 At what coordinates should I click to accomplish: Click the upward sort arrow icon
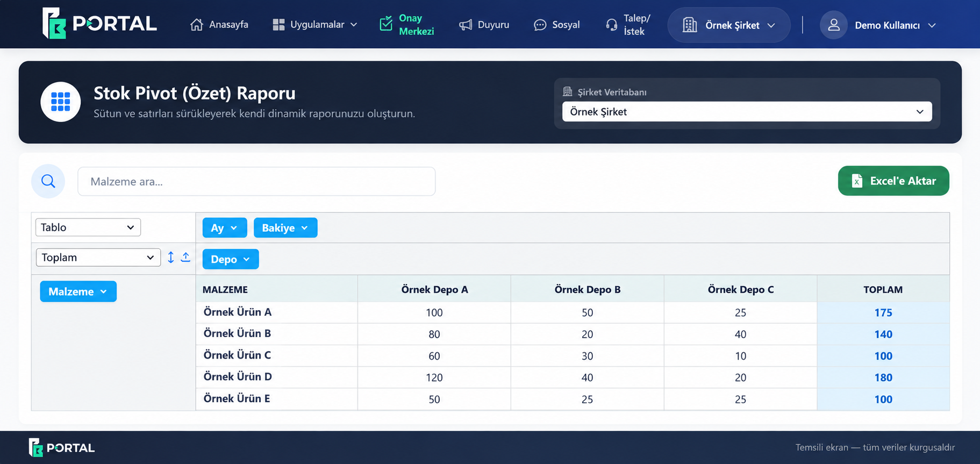tap(185, 257)
